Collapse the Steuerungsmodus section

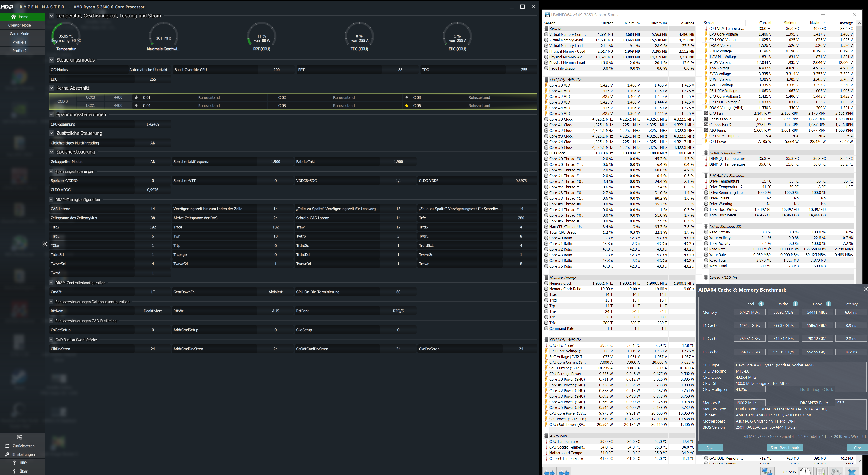pyautogui.click(x=52, y=60)
